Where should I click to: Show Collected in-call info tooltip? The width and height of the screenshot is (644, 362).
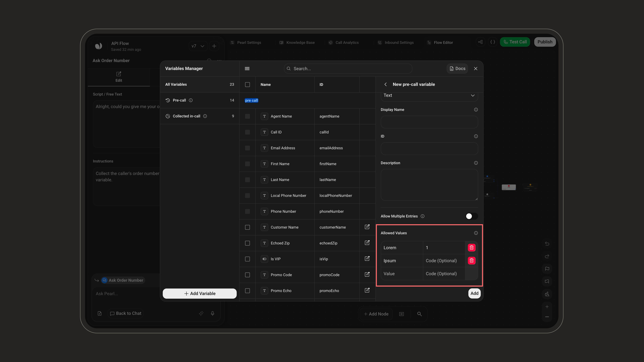point(205,116)
